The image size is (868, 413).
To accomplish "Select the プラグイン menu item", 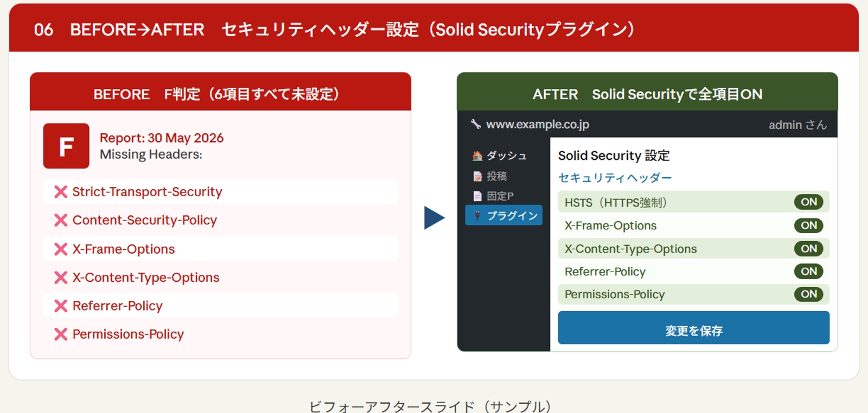I will [504, 215].
